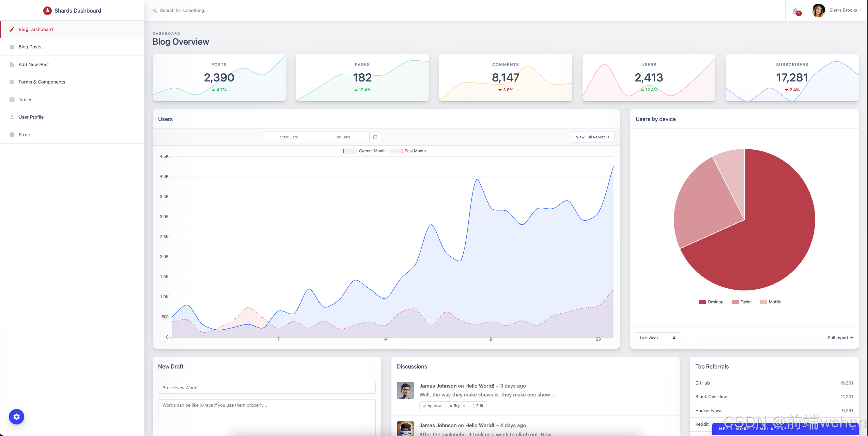Click the Mobile color swatch in the legend
The width and height of the screenshot is (868, 436).
[763, 302]
